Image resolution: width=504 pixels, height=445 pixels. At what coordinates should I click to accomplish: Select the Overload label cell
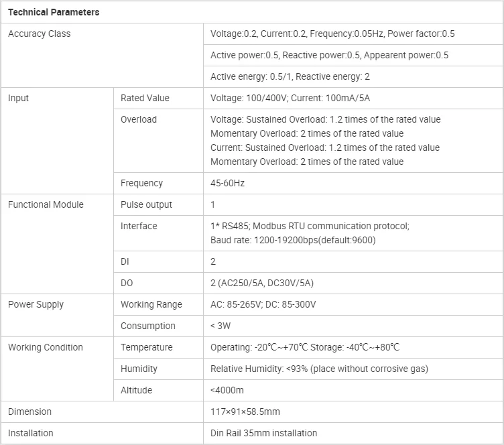(x=139, y=119)
